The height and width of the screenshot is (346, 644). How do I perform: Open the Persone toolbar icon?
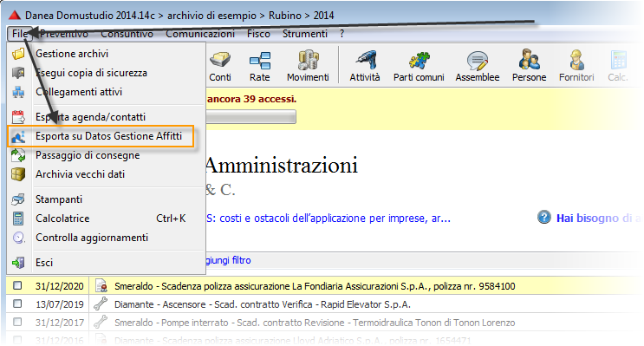tap(529, 60)
